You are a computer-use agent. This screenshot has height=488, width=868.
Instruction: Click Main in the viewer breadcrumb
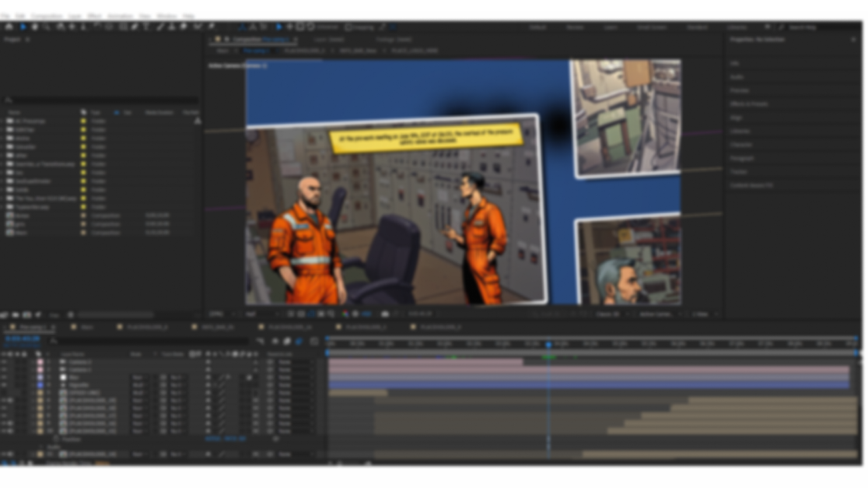(x=222, y=51)
